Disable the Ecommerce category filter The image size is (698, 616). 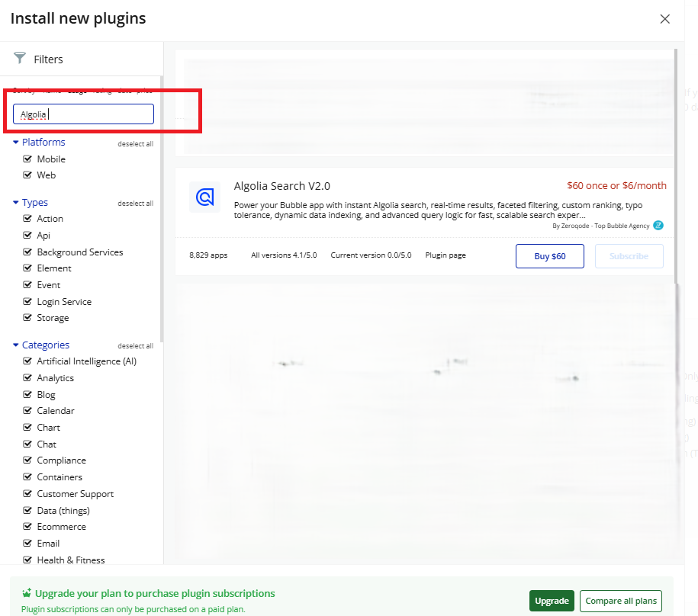pos(28,527)
